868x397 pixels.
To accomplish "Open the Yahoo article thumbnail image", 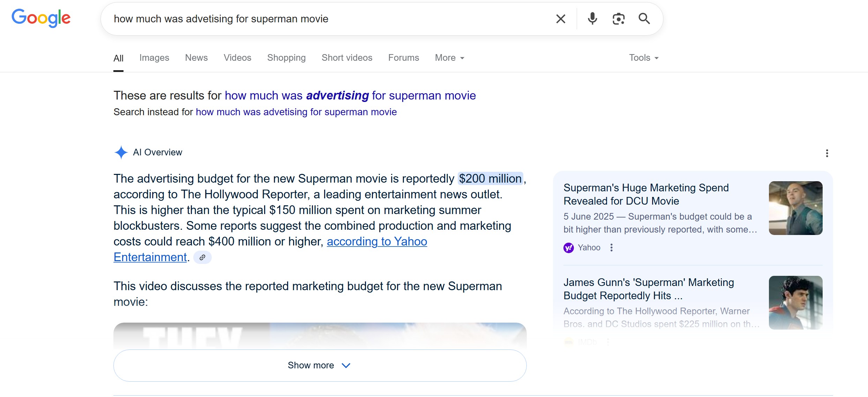I will pyautogui.click(x=795, y=208).
